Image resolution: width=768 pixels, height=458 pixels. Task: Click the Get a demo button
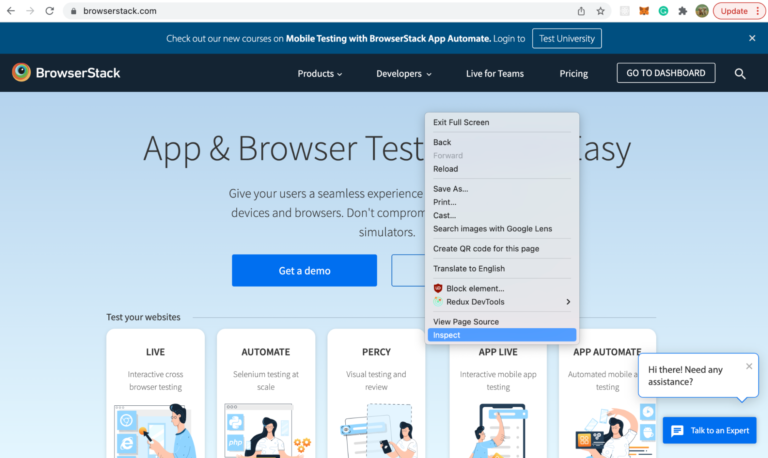pyautogui.click(x=304, y=270)
